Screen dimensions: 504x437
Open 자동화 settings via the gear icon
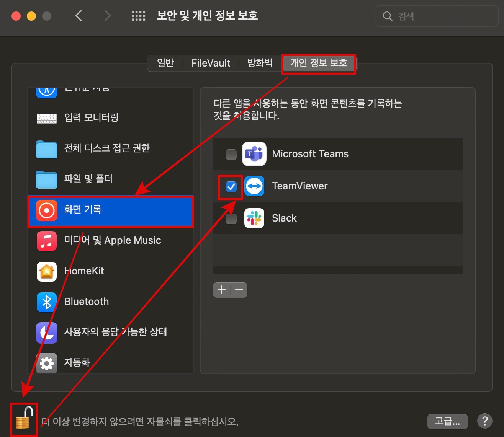[46, 363]
